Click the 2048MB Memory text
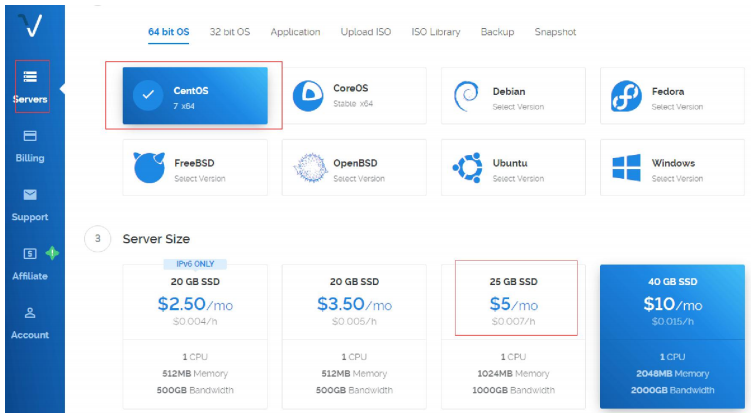751x413 pixels. (x=672, y=374)
